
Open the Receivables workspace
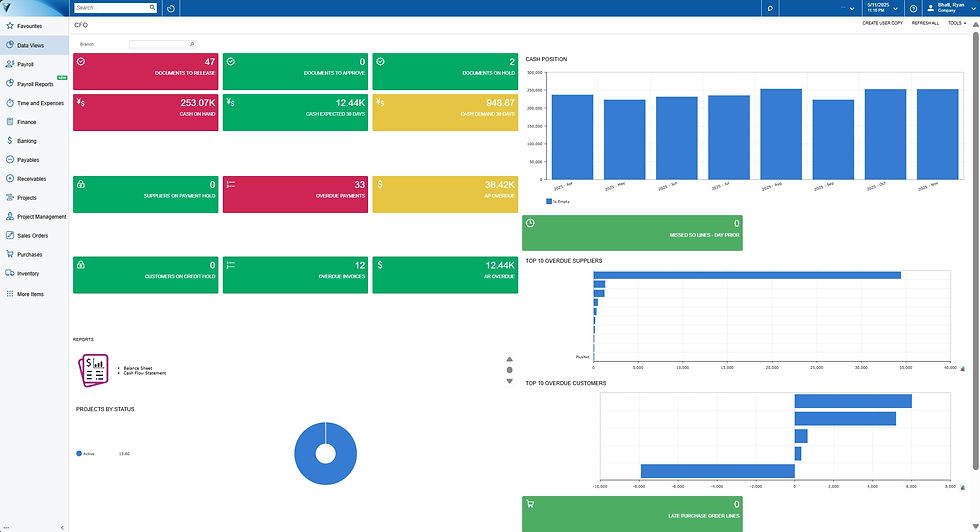(x=34, y=179)
